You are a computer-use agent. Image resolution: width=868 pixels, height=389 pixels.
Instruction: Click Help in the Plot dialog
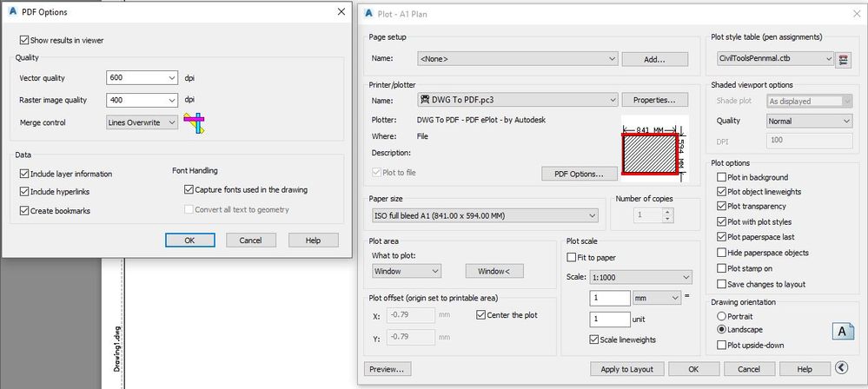coord(805,369)
